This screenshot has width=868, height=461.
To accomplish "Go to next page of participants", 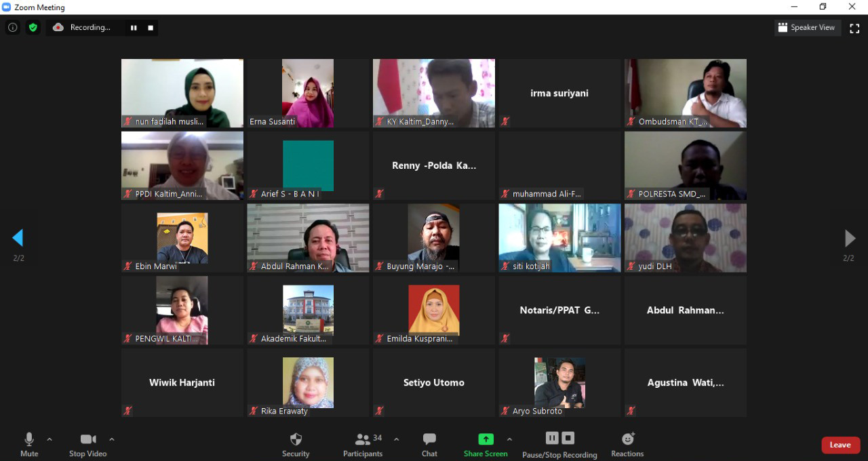I will 849,238.
